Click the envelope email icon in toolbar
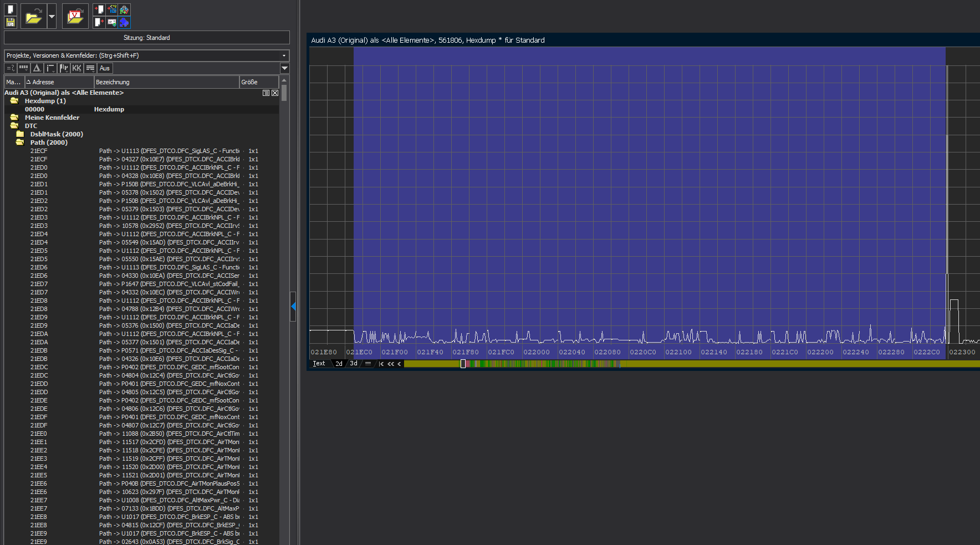Image resolution: width=980 pixels, height=545 pixels. point(112,22)
